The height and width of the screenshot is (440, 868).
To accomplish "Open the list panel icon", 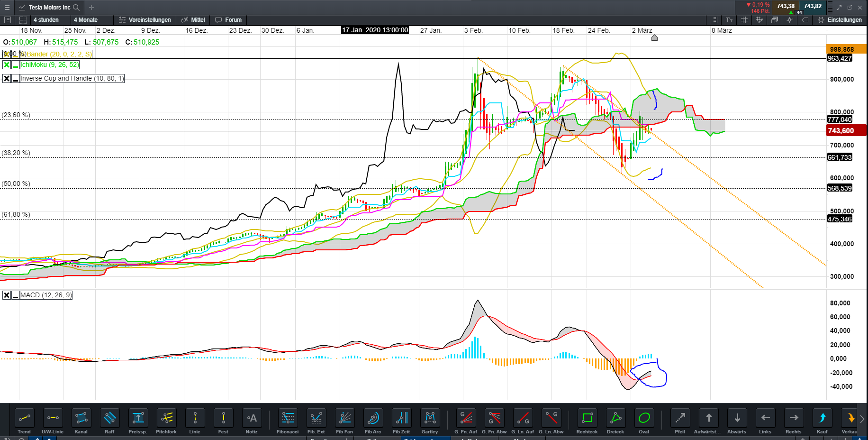I will [x=8, y=20].
